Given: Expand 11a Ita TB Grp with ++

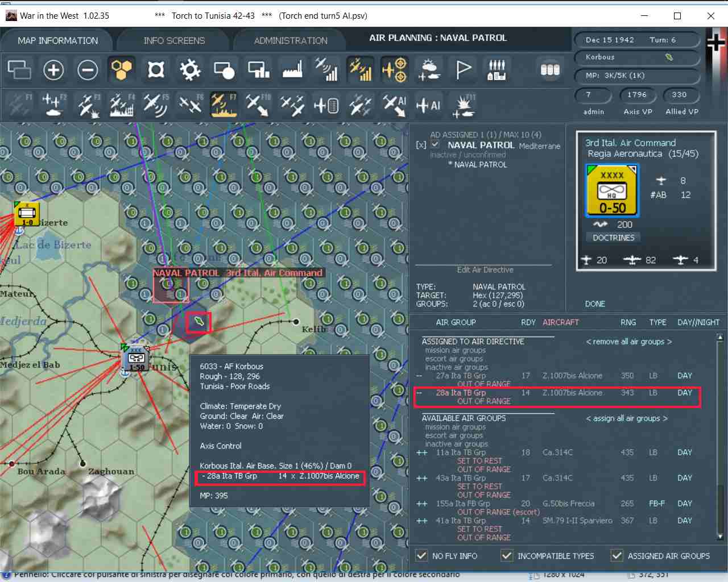Looking at the screenshot, I should (x=421, y=452).
